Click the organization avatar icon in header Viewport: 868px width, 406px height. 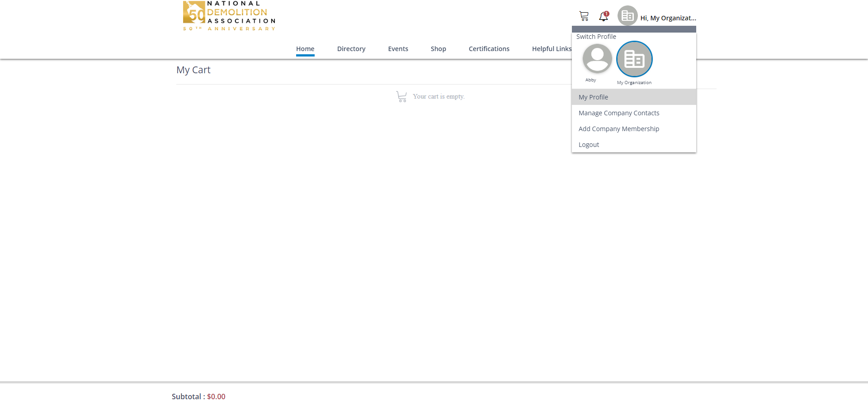[627, 16]
